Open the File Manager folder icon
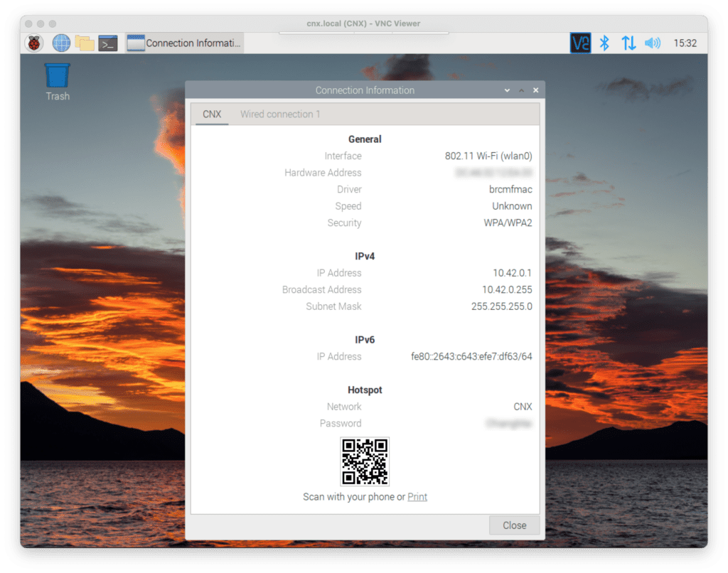Image resolution: width=728 pixels, height=573 pixels. (85, 43)
